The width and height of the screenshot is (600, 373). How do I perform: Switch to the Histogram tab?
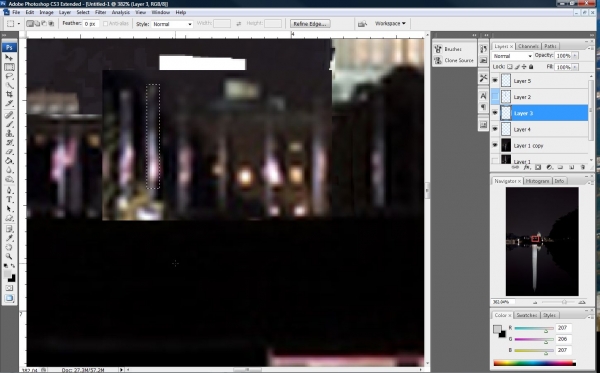(x=538, y=181)
